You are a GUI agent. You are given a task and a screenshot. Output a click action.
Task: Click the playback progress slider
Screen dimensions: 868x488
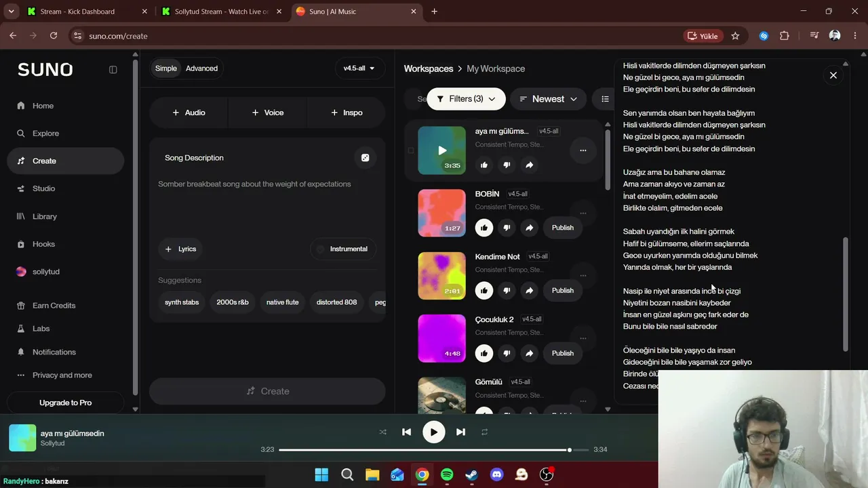[x=434, y=449]
